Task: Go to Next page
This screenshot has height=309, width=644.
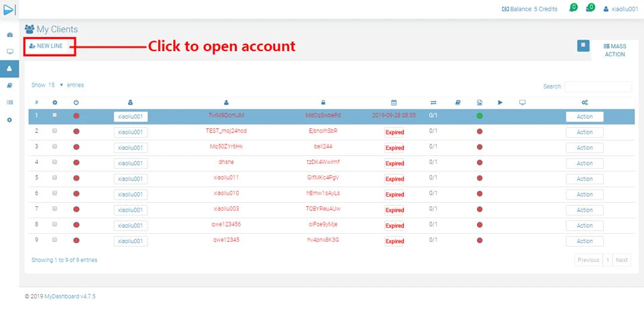Action: click(x=622, y=260)
